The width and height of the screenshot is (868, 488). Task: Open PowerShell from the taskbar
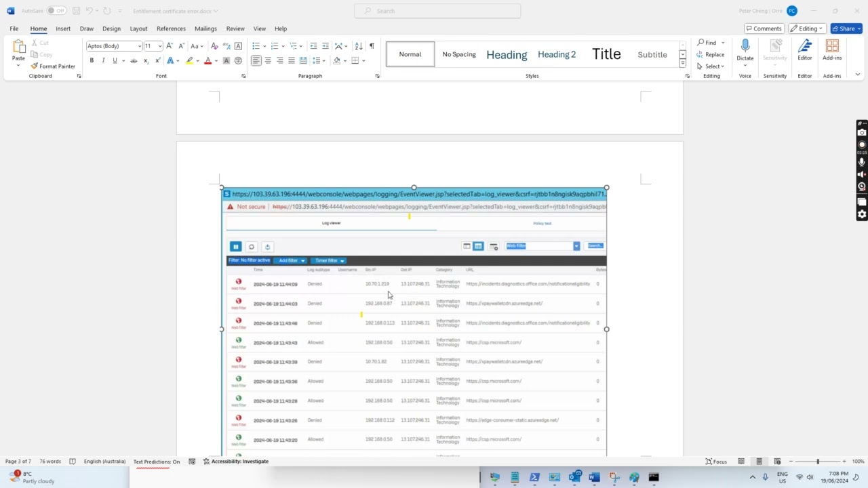tap(534, 477)
